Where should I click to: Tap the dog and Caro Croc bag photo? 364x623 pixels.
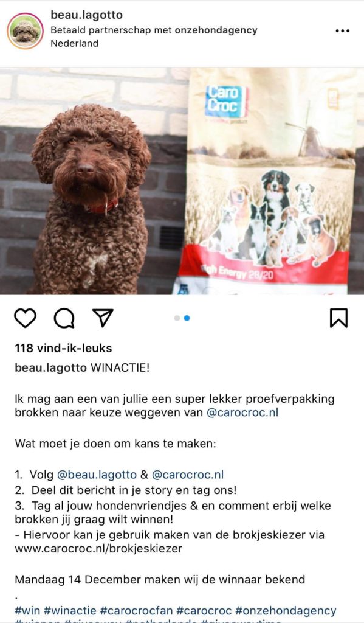182,181
